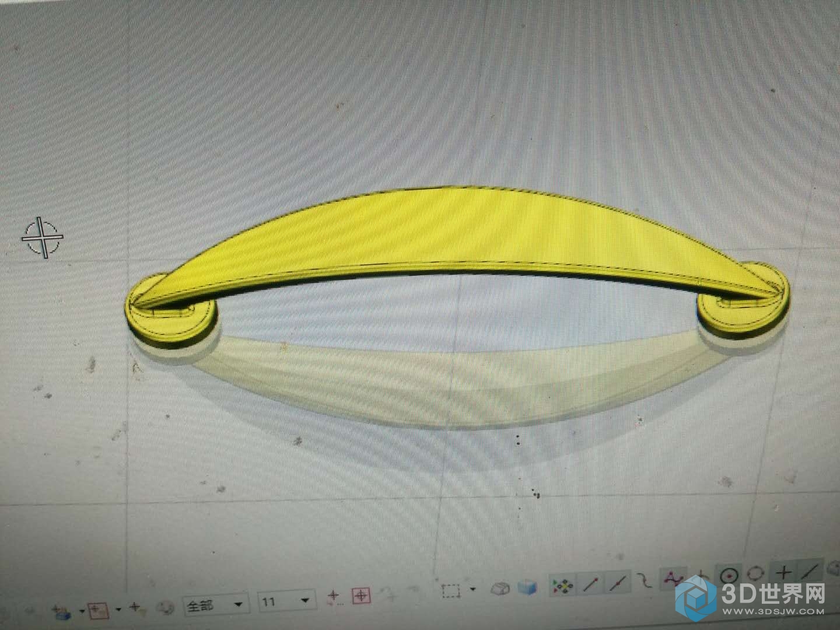
Task: Toggle the end point snap icon
Action: (x=590, y=584)
